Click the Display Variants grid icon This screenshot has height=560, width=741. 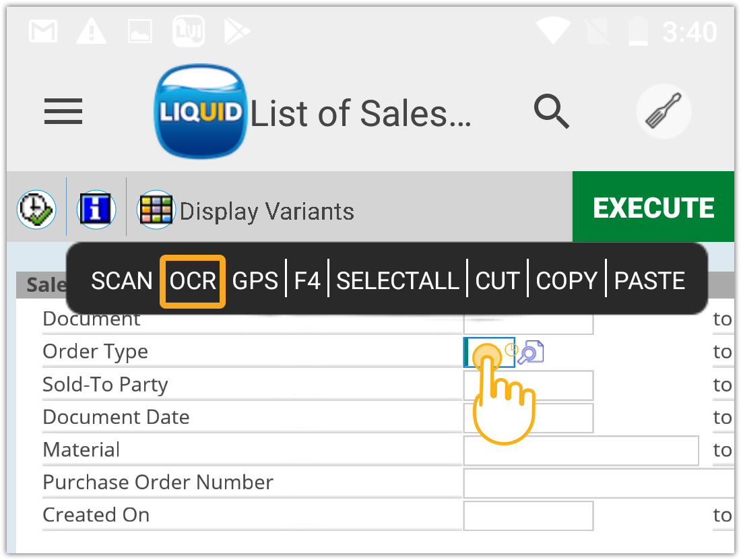pyautogui.click(x=156, y=210)
